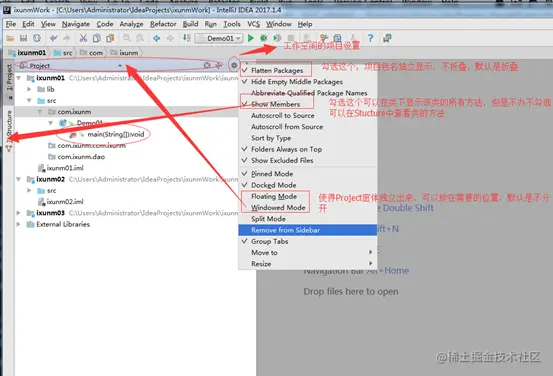Expand the lib folder node
The width and height of the screenshot is (553, 376).
pyautogui.click(x=29, y=89)
